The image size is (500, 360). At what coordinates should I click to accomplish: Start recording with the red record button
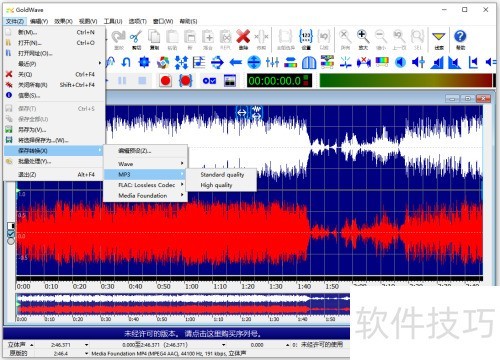click(x=165, y=81)
